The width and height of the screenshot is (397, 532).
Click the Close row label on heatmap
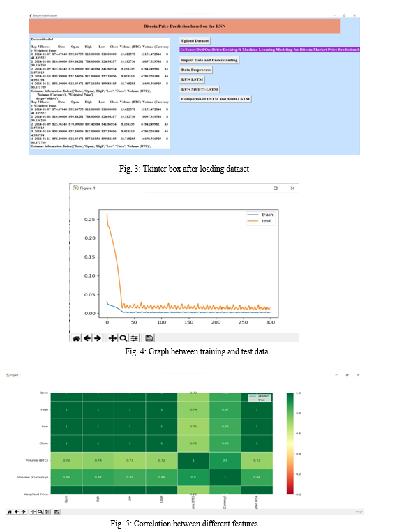(x=44, y=443)
